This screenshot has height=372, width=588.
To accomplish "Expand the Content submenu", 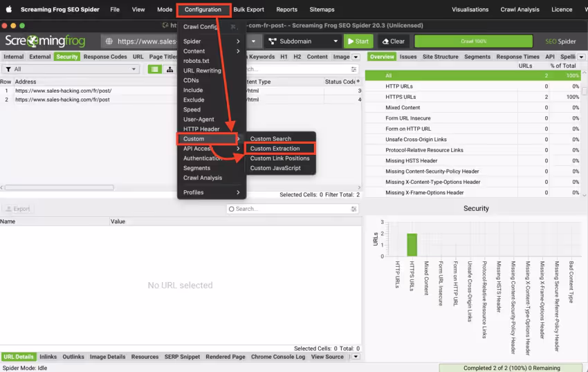I will (212, 51).
